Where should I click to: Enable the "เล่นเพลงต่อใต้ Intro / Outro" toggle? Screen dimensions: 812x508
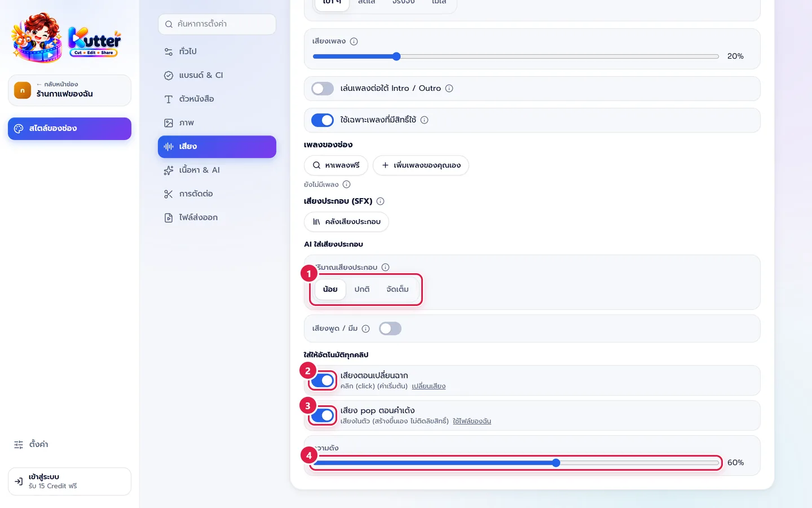coord(323,89)
